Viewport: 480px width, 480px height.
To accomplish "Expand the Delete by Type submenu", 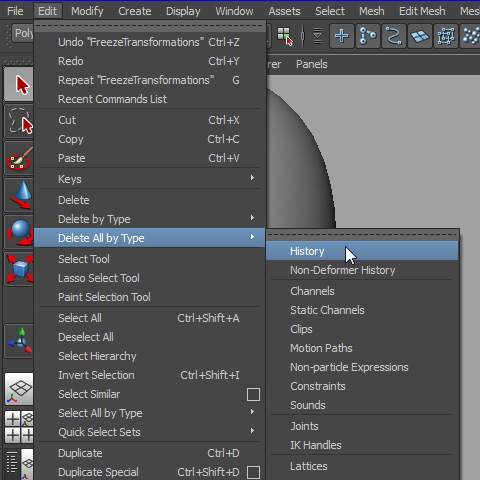I will coord(149,219).
